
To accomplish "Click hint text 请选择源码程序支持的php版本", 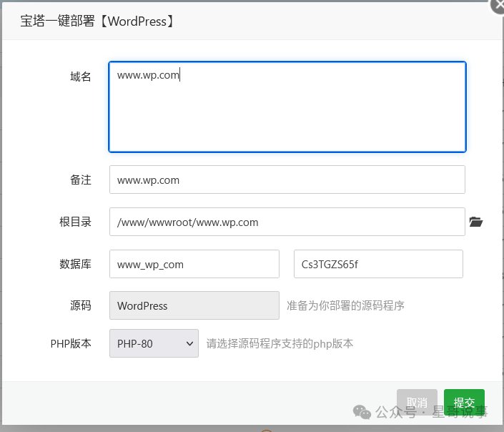I will [x=280, y=343].
